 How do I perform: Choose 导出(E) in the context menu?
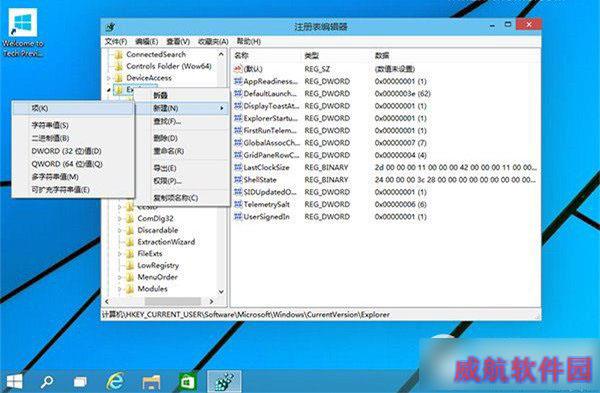(x=182, y=168)
